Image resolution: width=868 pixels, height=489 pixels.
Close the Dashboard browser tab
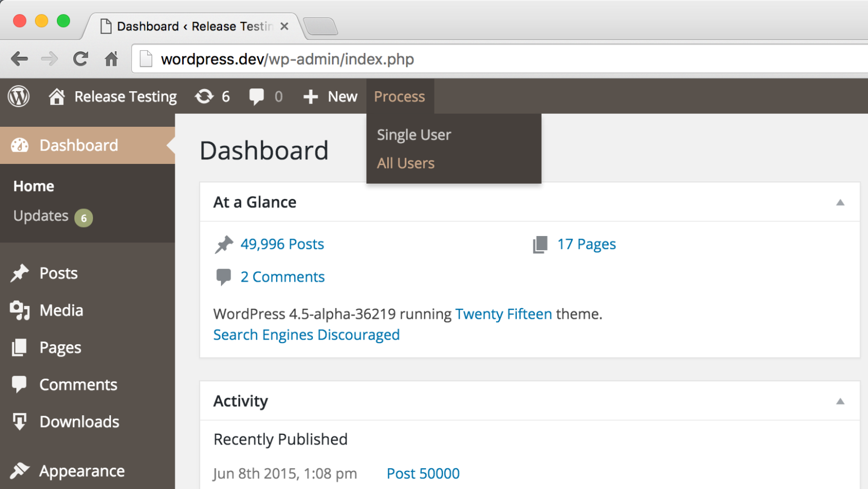tap(285, 26)
